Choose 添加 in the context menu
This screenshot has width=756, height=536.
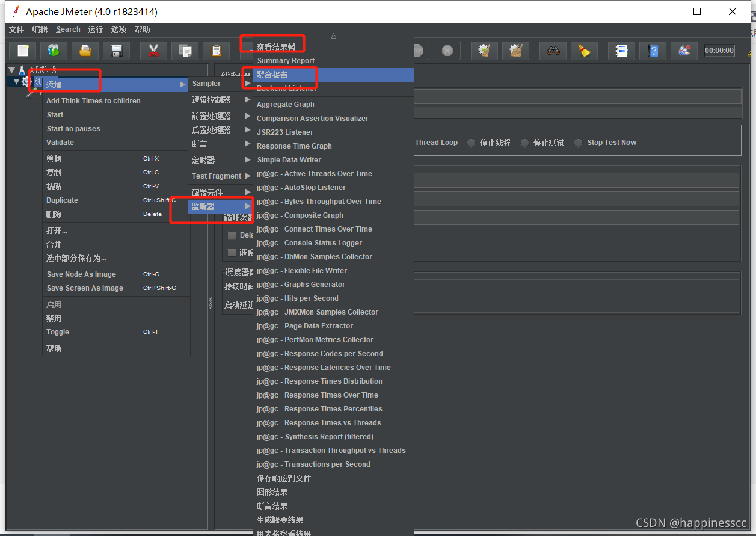[x=115, y=85]
